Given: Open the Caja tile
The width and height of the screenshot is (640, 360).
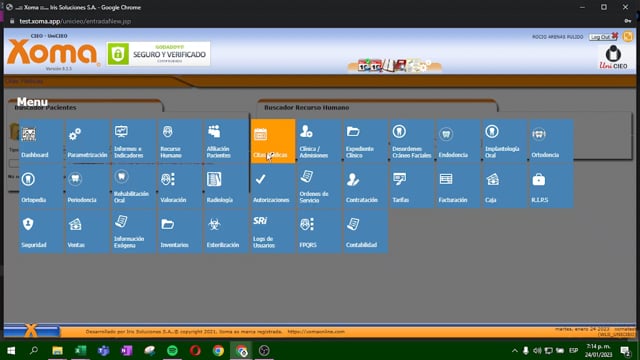Looking at the screenshot, I should click(x=505, y=186).
